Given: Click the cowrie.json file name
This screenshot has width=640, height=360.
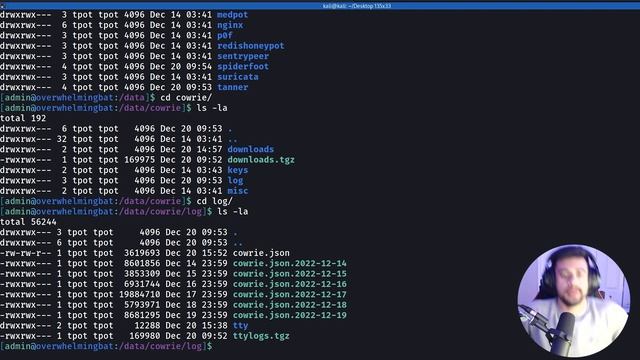Looking at the screenshot, I should pos(261,253).
